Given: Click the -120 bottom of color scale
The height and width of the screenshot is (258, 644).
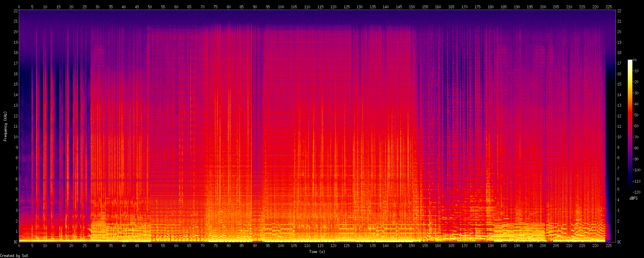Looking at the screenshot, I should (636, 192).
